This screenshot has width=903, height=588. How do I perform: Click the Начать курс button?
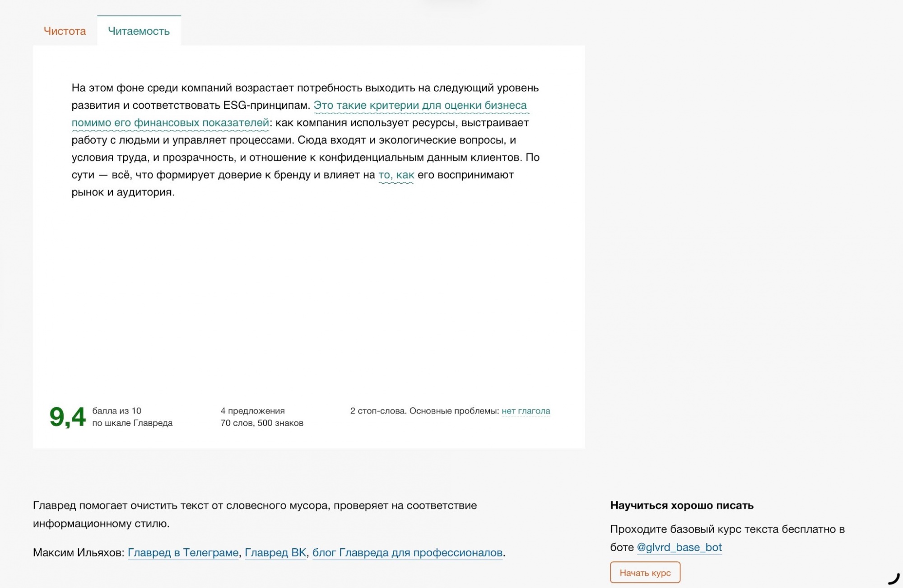(x=645, y=573)
